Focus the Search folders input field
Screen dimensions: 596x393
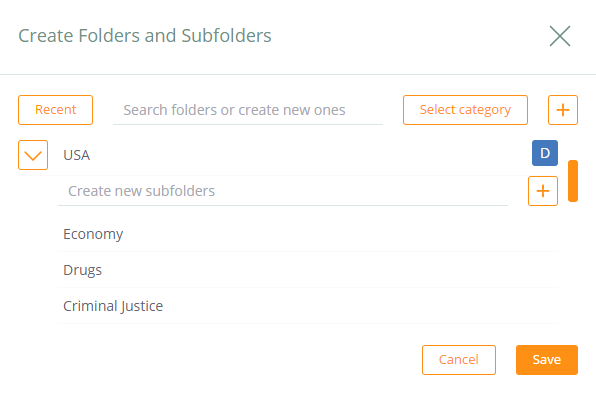(248, 110)
